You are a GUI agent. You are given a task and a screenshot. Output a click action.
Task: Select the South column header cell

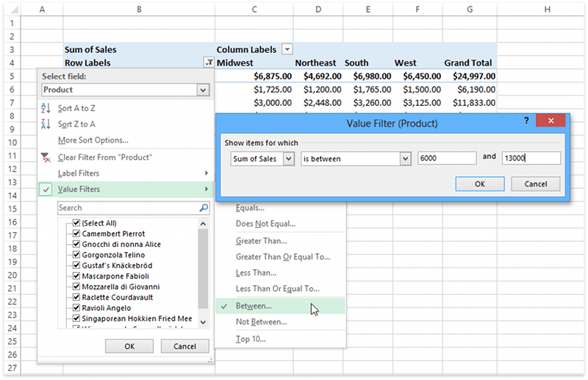point(368,62)
